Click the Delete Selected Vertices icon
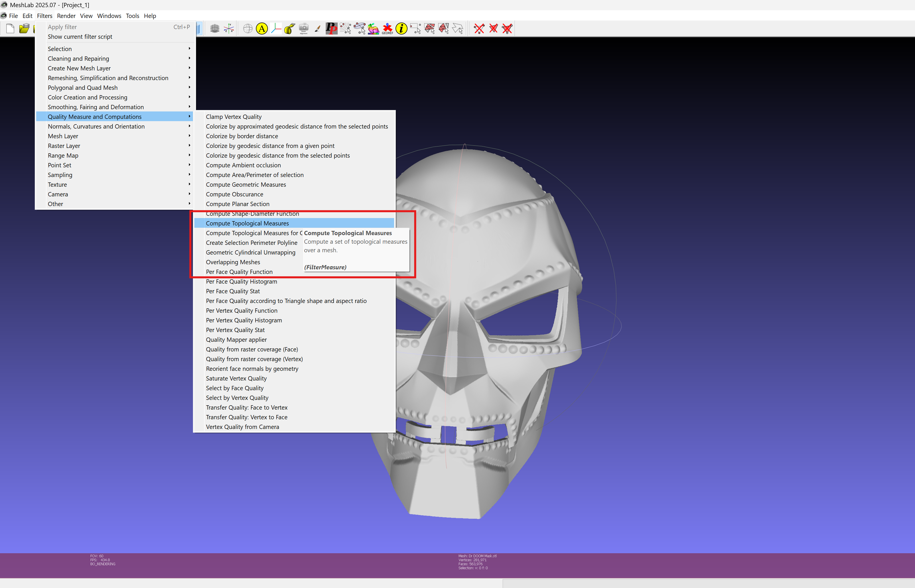Viewport: 915px width, 588px height. (479, 29)
